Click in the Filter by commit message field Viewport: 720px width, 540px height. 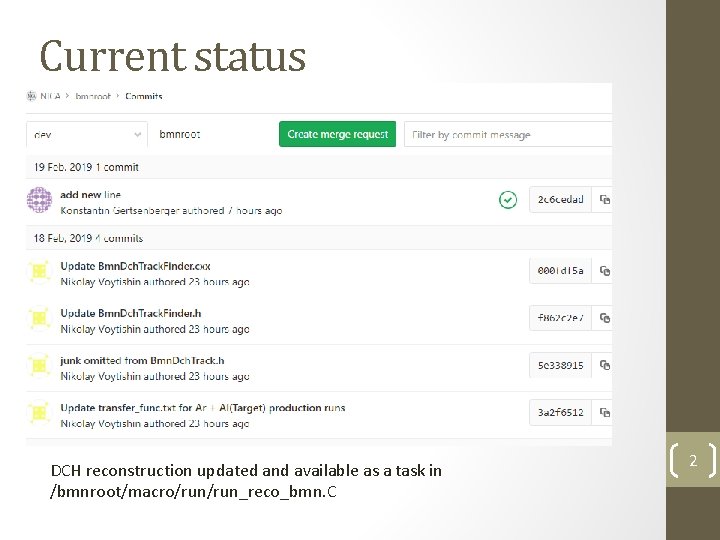(x=508, y=134)
